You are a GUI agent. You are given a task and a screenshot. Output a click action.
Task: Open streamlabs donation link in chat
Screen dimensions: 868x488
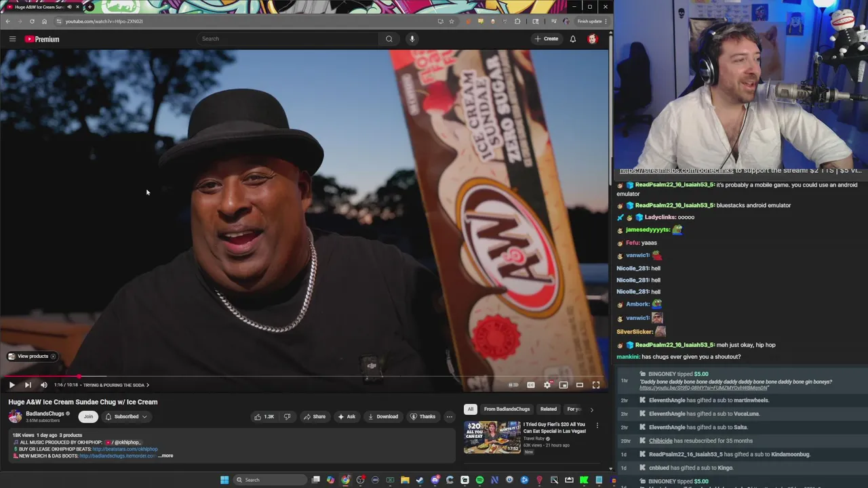pyautogui.click(x=676, y=171)
